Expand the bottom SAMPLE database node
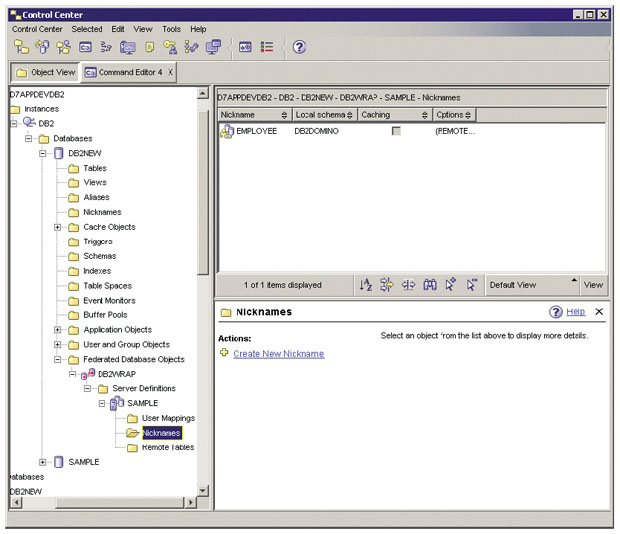Viewport: 620px width, 534px height. (43, 462)
